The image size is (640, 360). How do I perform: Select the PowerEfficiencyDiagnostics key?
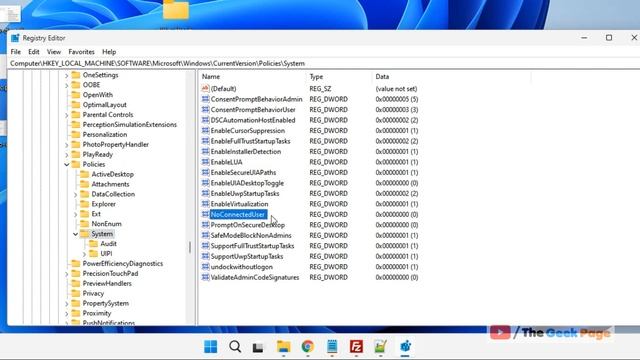[123, 264]
